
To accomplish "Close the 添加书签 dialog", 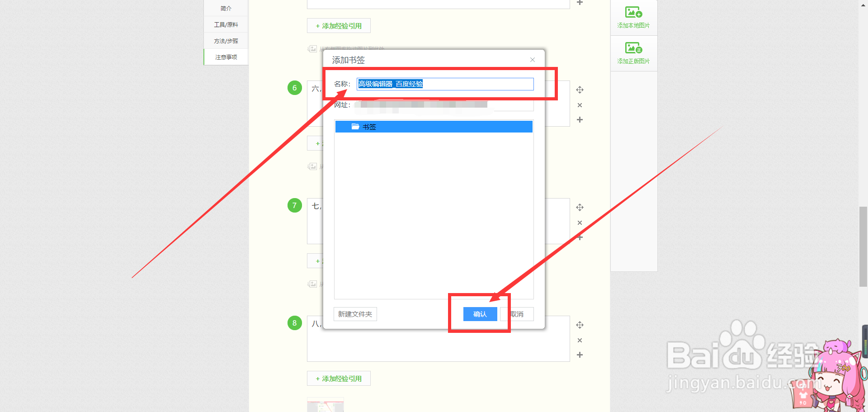I will (x=533, y=60).
